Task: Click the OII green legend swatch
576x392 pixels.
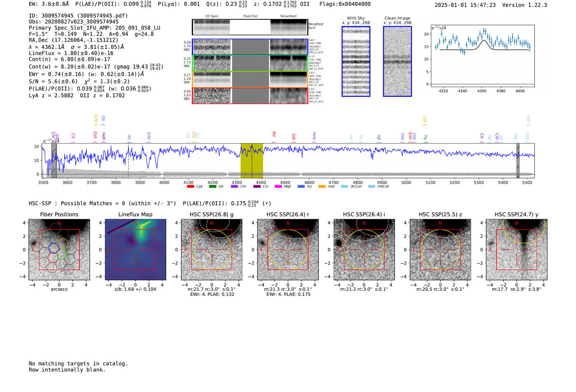Action: point(213,186)
